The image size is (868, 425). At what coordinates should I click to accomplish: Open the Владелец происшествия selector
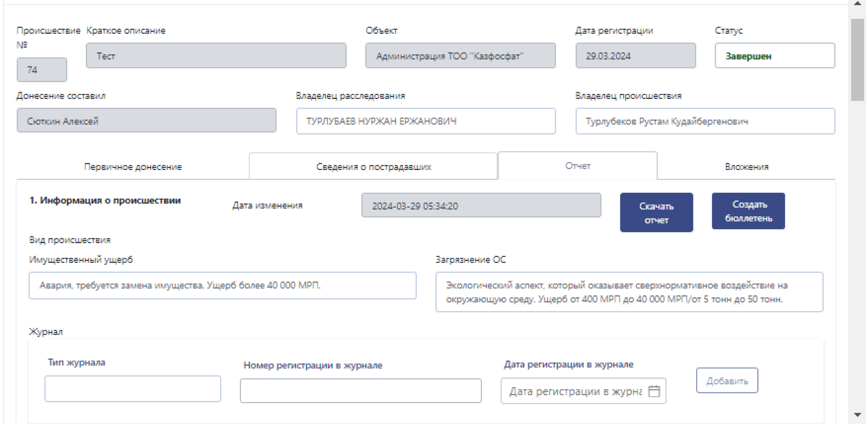(705, 121)
